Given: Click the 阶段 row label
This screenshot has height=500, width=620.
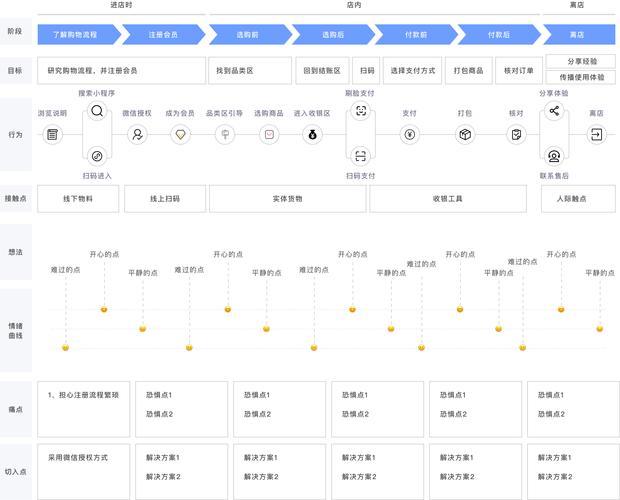Looking at the screenshot, I should click(15, 31).
